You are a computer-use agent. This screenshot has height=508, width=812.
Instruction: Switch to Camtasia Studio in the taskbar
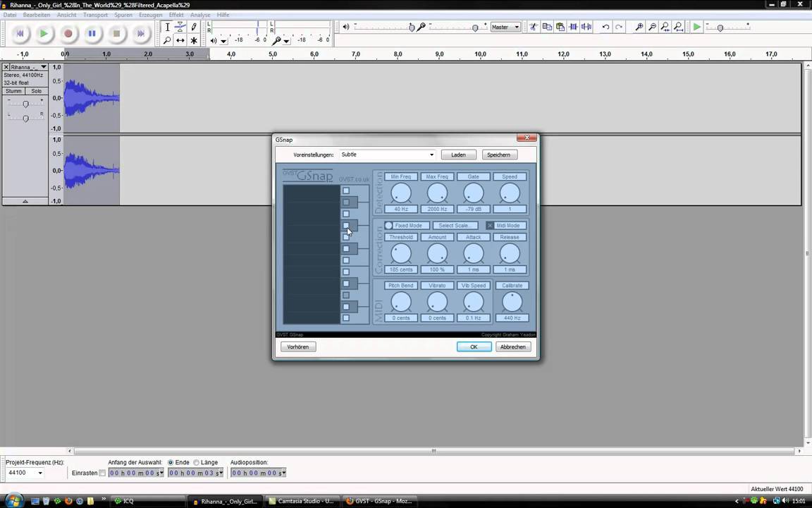click(302, 501)
